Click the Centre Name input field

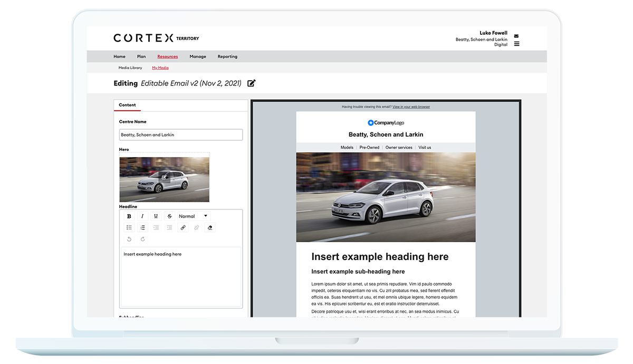click(181, 135)
